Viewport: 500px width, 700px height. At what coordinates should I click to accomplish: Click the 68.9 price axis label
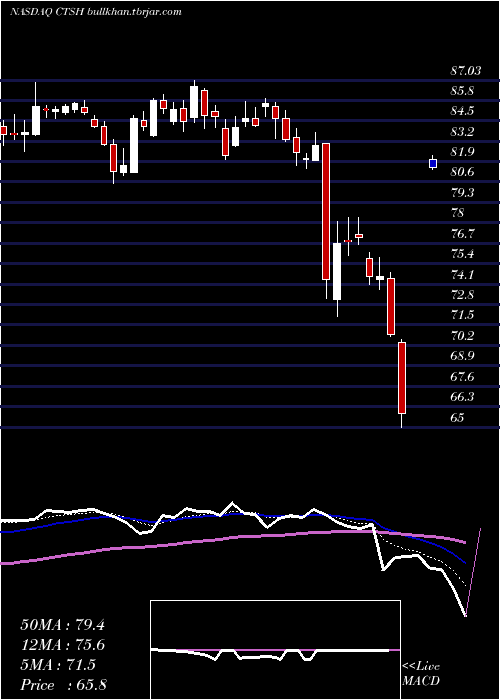click(x=462, y=356)
